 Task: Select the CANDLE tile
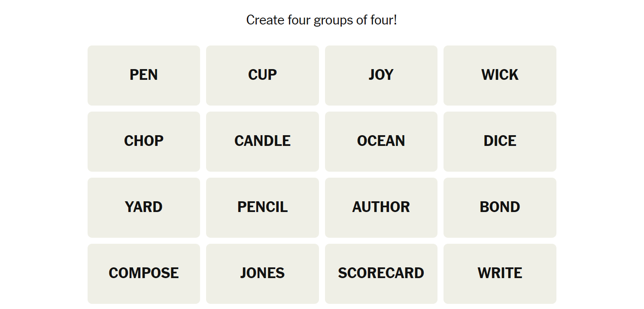(262, 142)
